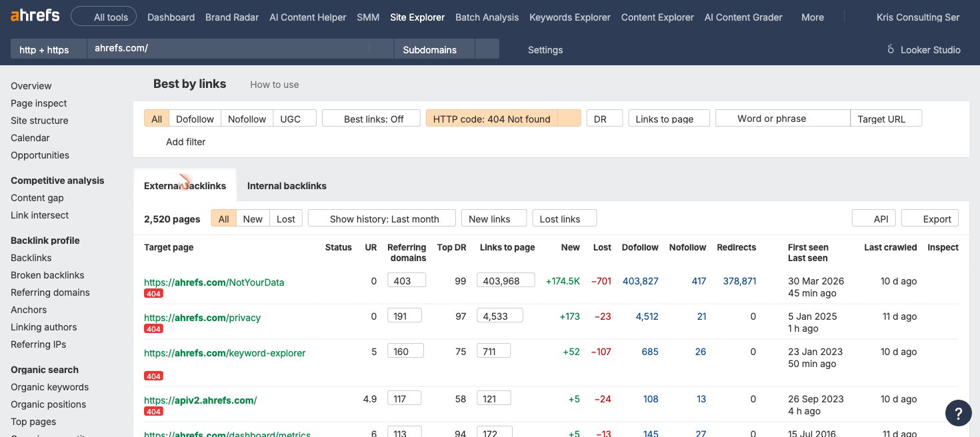This screenshot has width=980, height=437.
Task: Open Content gap in the sidebar
Action: click(37, 198)
